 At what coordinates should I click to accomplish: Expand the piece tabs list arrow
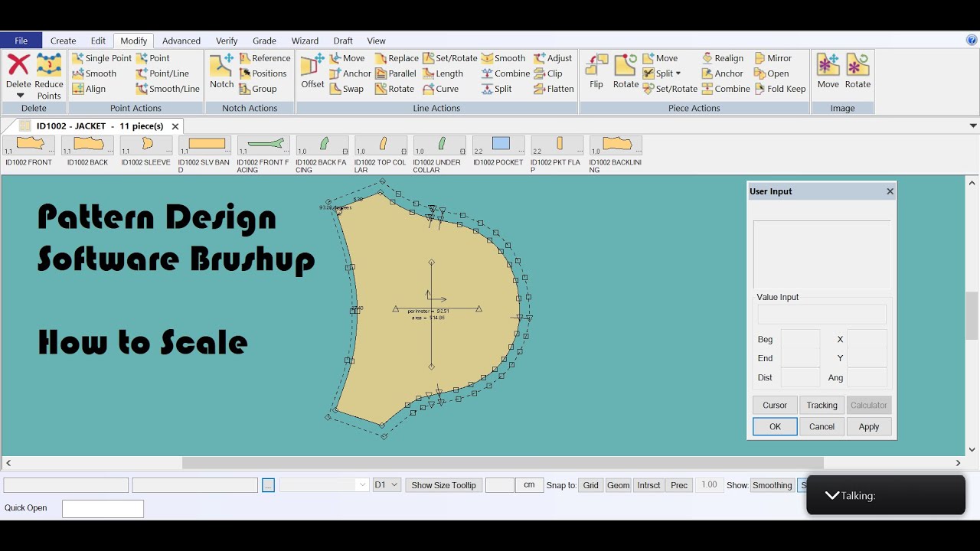[973, 126]
